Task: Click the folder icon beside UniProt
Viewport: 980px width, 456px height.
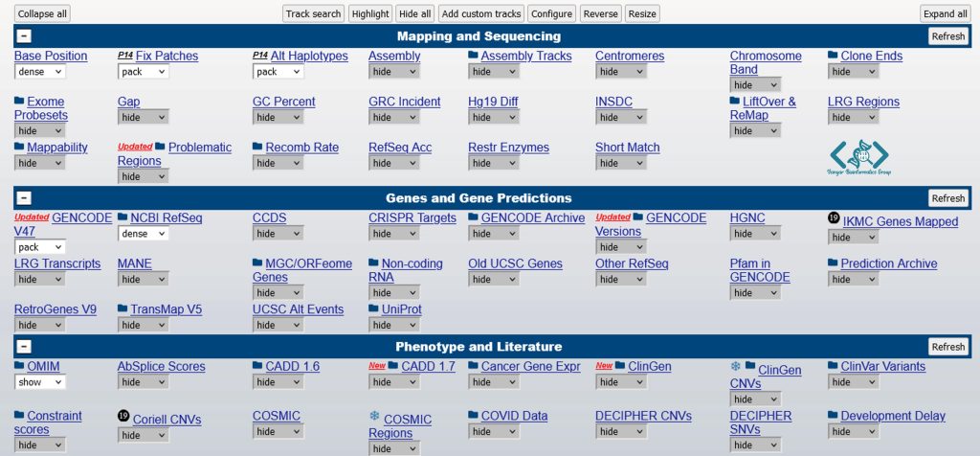Action: coord(374,309)
